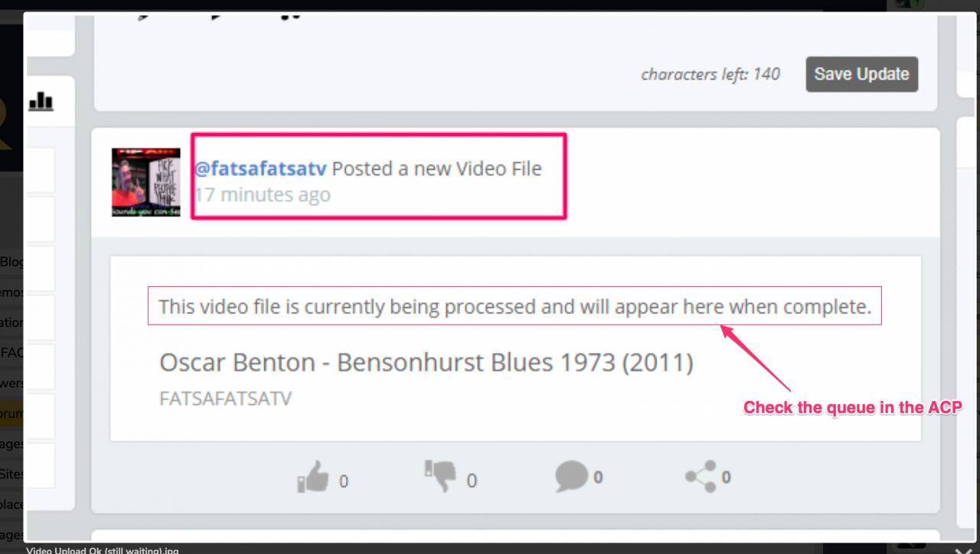Click the like count next to thumbs-up
This screenshot has width=980, height=554.
point(344,481)
